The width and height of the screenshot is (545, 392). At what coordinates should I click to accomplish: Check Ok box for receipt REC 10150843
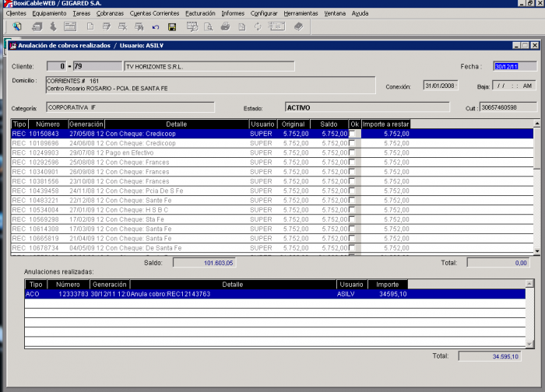353,134
